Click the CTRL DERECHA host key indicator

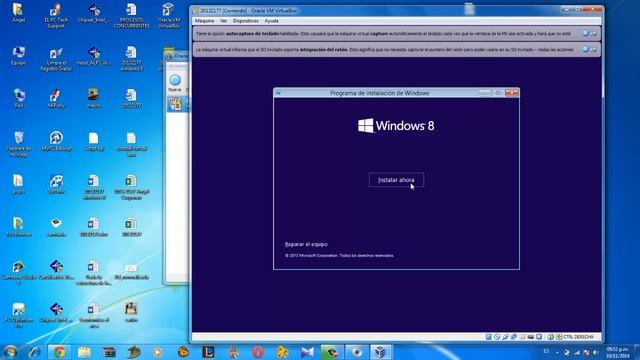click(578, 337)
